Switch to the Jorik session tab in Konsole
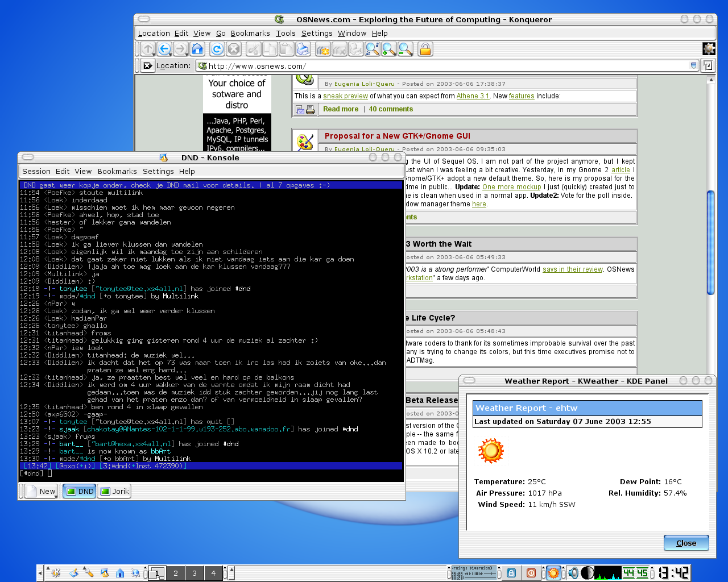The image size is (728, 582). [x=114, y=491]
